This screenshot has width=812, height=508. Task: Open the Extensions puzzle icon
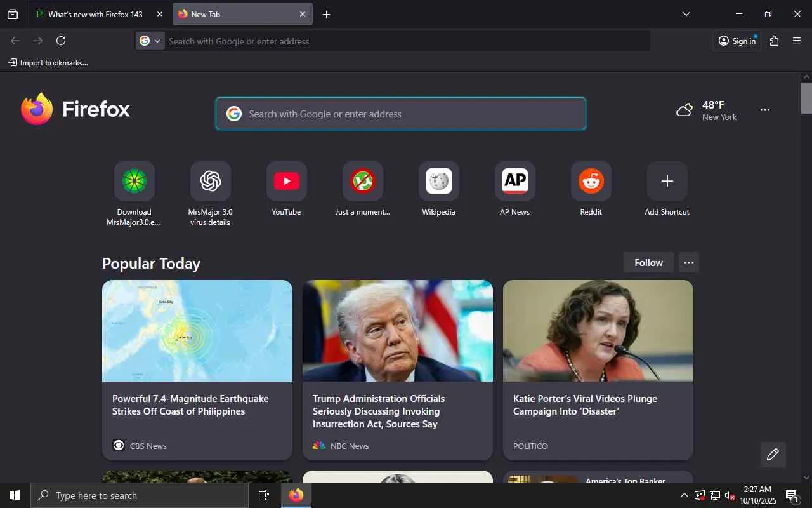coord(774,41)
